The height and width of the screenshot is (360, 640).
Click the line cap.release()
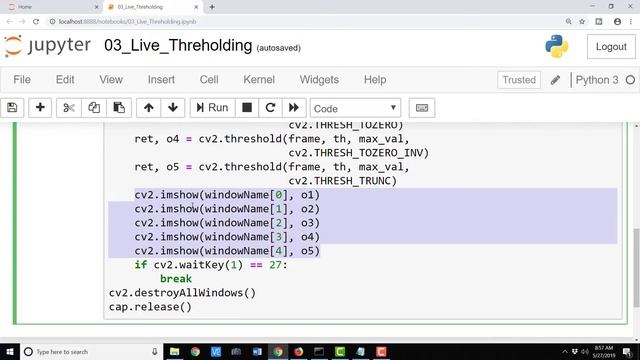tap(150, 307)
